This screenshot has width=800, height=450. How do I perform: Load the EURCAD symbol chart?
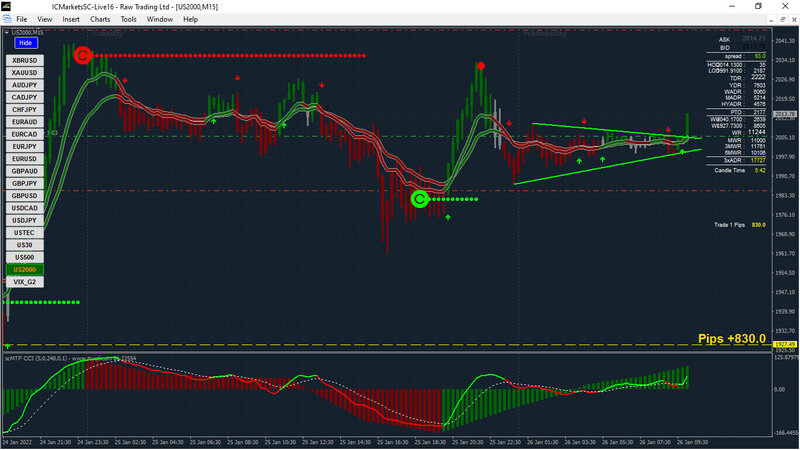pos(24,134)
